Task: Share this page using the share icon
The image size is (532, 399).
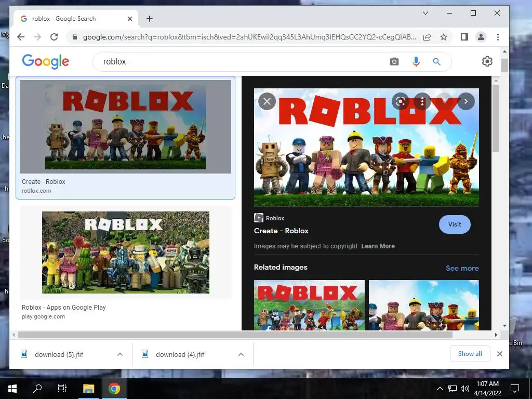Action: 427,37
